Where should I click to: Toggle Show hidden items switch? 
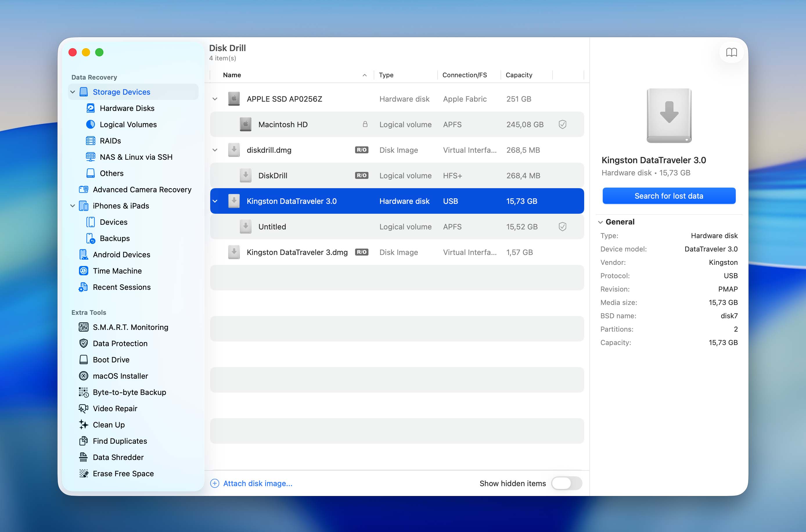pyautogui.click(x=566, y=484)
